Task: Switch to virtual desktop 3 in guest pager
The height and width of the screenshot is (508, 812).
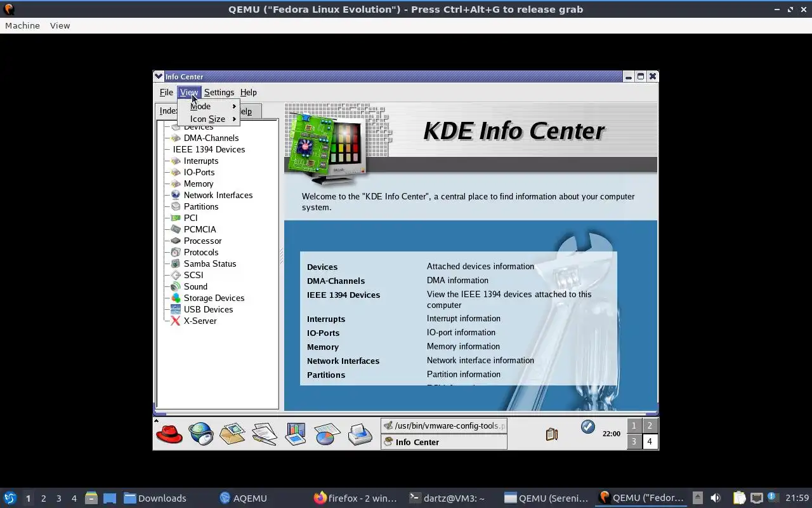Action: (x=634, y=441)
